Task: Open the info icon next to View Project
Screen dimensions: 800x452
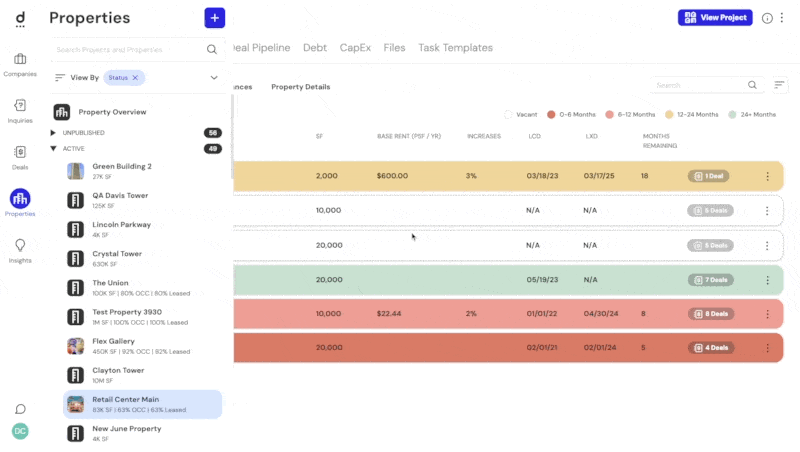Action: 767,18
